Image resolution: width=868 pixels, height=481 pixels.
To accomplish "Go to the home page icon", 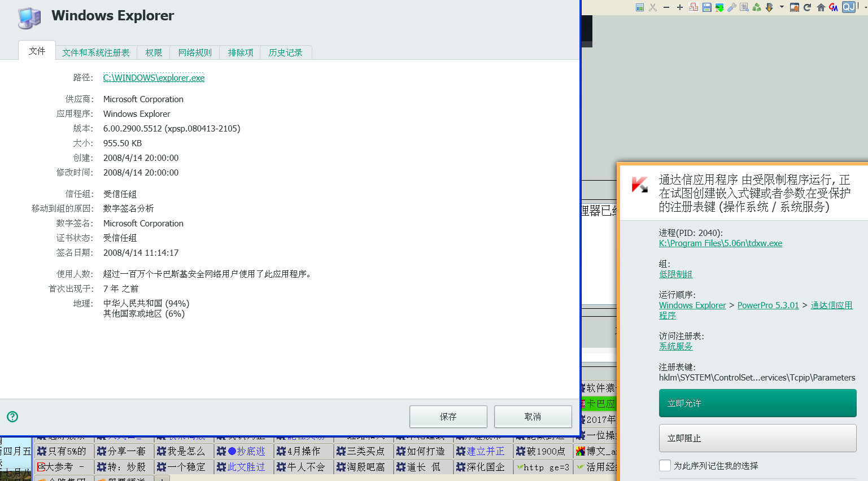I will click(x=821, y=7).
